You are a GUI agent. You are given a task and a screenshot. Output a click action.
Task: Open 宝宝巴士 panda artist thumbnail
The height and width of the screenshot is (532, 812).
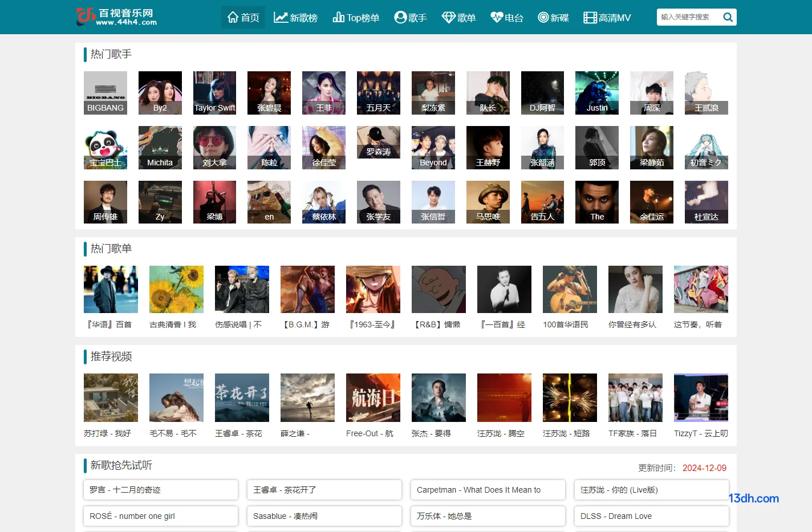pyautogui.click(x=105, y=148)
